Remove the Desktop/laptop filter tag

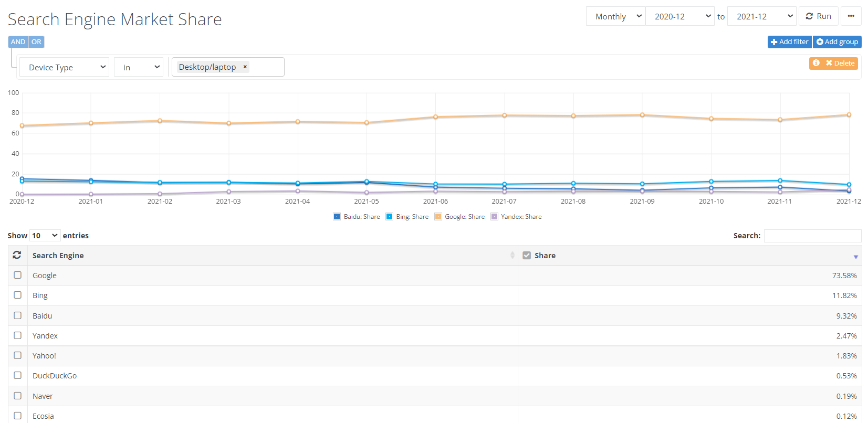point(245,67)
